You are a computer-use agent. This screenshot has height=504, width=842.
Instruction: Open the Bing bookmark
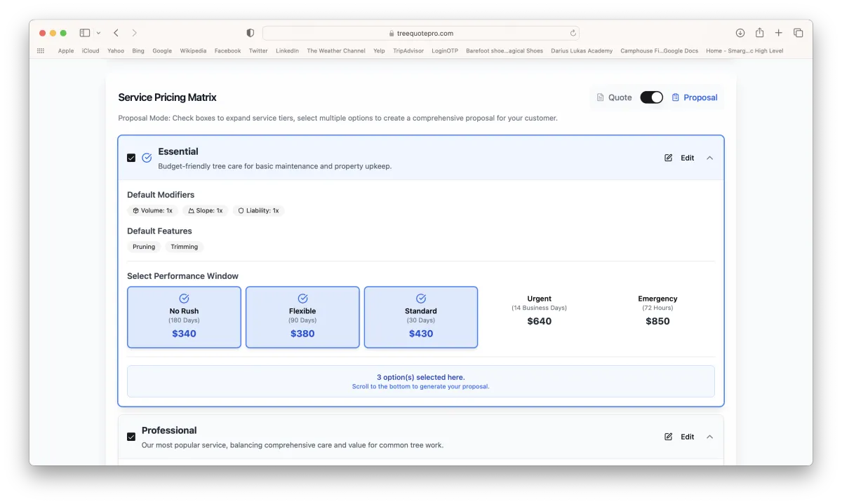(138, 50)
